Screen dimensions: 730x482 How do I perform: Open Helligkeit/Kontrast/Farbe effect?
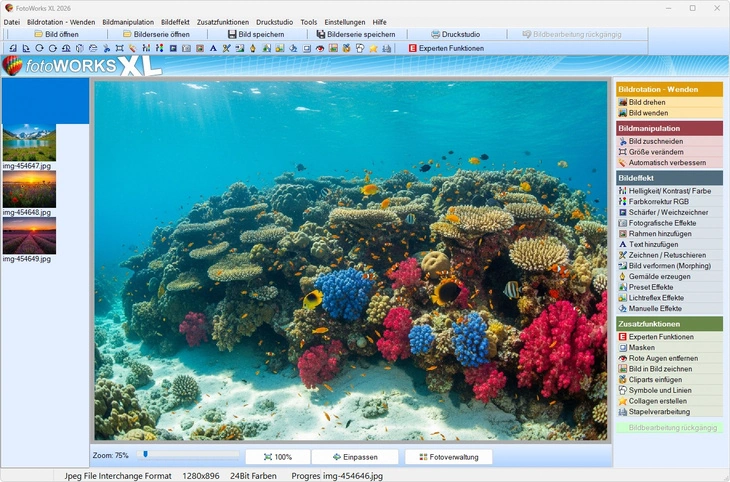[668, 190]
